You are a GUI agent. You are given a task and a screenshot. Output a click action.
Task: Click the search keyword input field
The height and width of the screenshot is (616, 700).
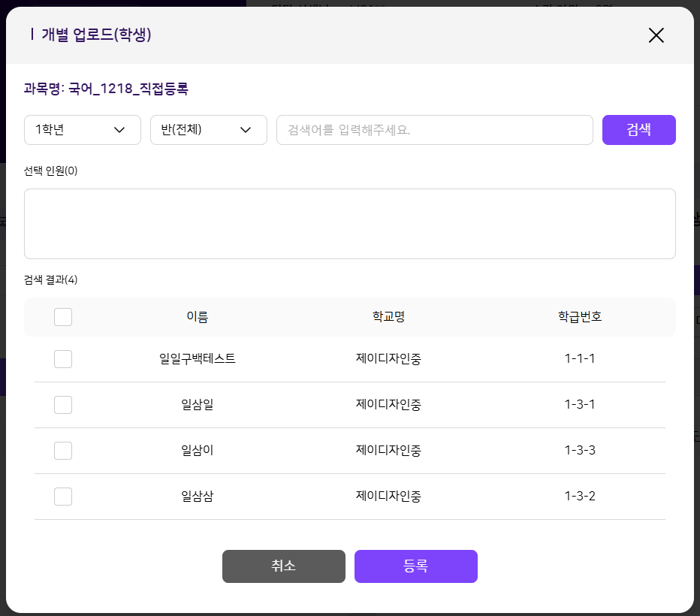[434, 130]
